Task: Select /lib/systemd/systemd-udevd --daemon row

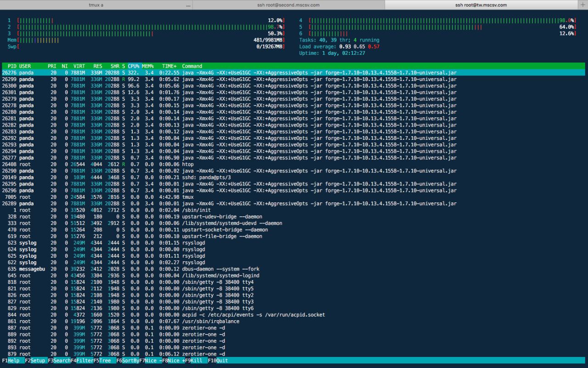Action: 294,223
